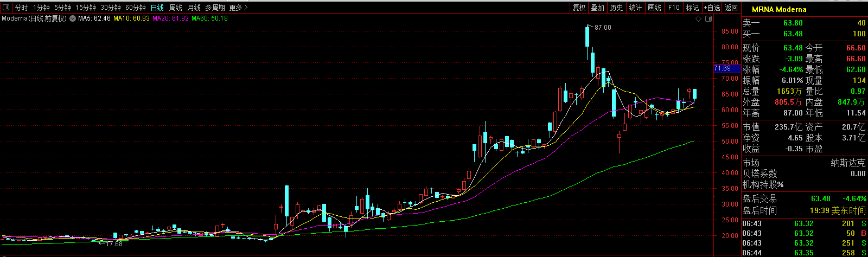Image resolution: width=868 pixels, height=257 pixels.
Task: Click the 今开 66.60 value
Action: 856,48
